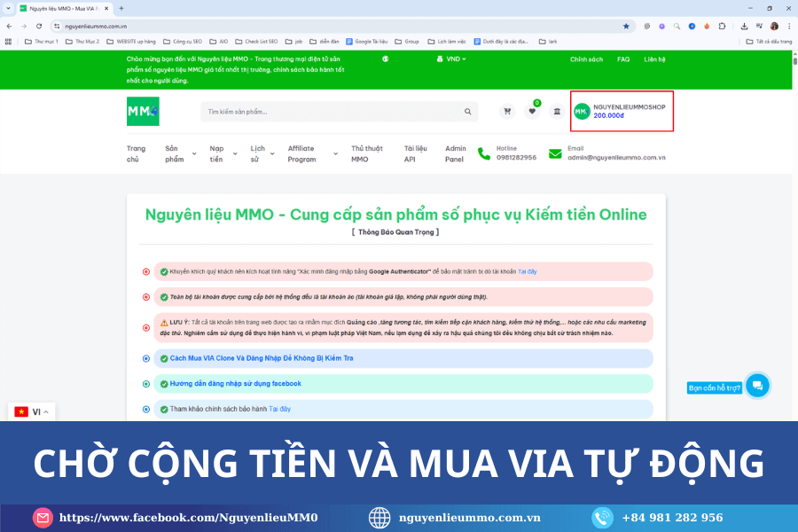Image resolution: width=798 pixels, height=532 pixels.
Task: Click the green phone hotline icon
Action: pyautogui.click(x=483, y=153)
